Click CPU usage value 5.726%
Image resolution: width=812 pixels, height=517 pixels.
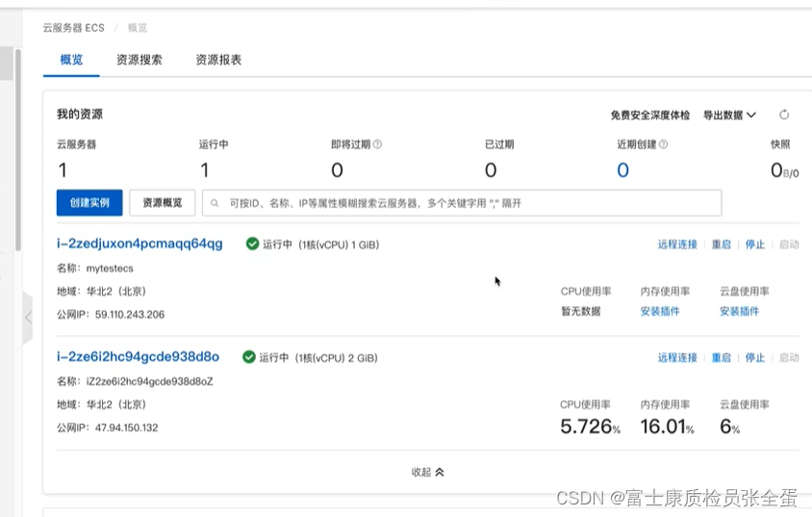pyautogui.click(x=590, y=427)
